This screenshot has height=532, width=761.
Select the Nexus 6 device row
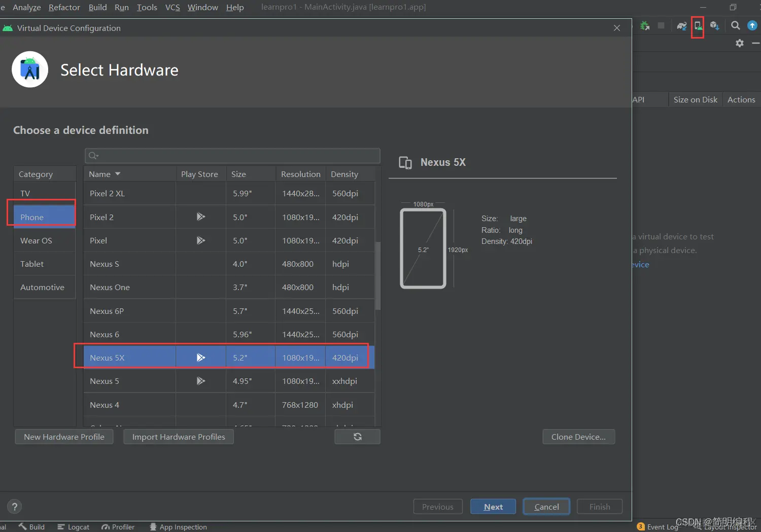click(x=229, y=334)
